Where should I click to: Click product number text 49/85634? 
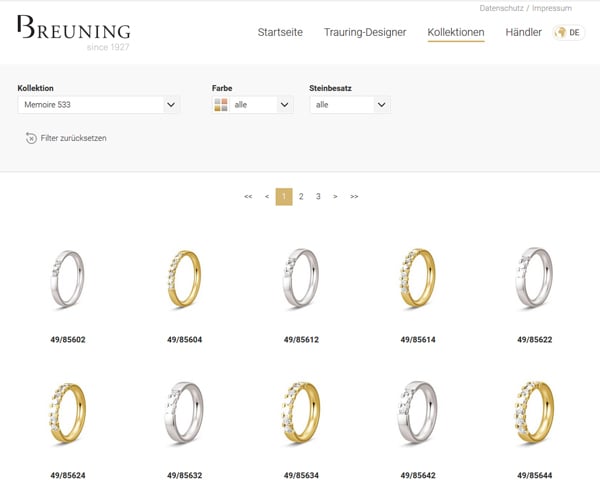click(301, 476)
